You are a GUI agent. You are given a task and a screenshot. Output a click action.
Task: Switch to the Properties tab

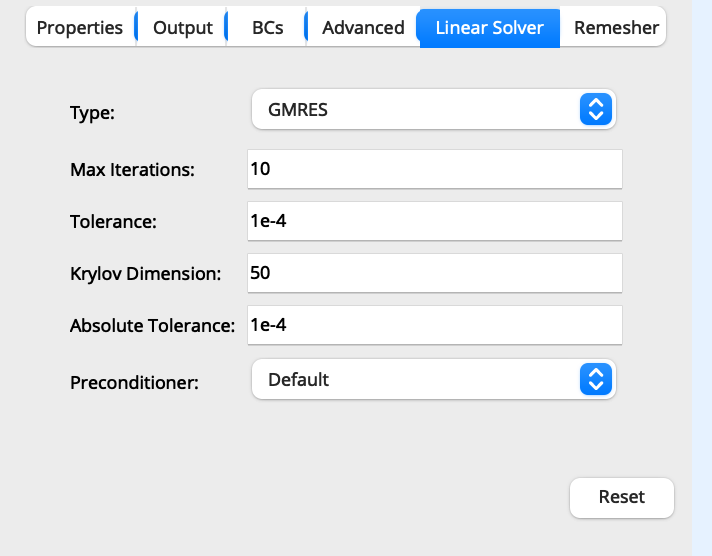80,27
